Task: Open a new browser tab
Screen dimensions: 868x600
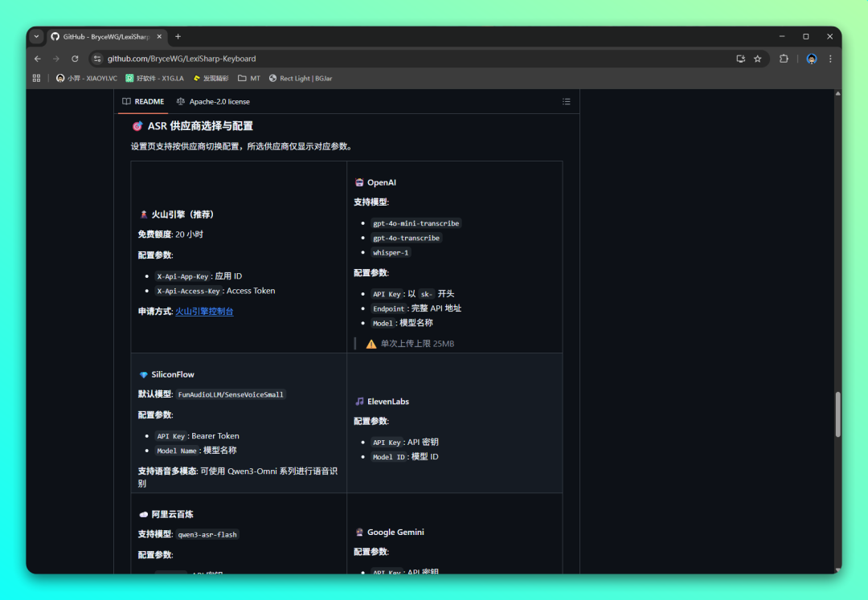Action: point(178,36)
